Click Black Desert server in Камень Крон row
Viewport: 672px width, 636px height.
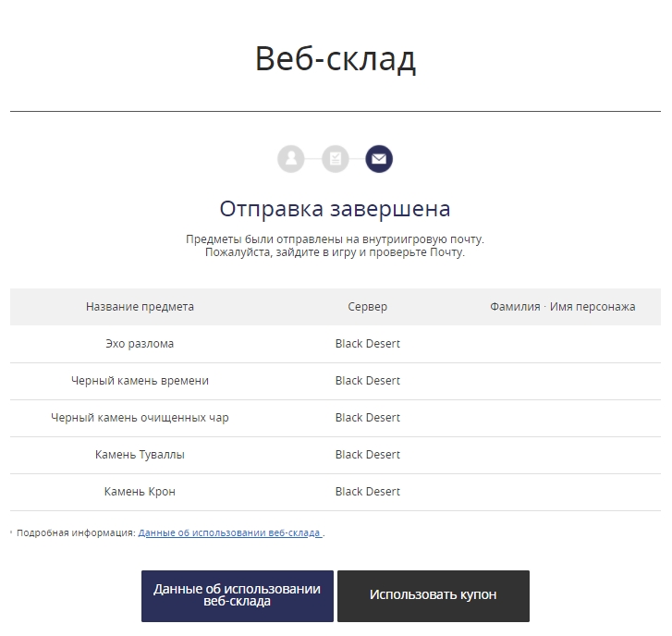click(x=367, y=492)
